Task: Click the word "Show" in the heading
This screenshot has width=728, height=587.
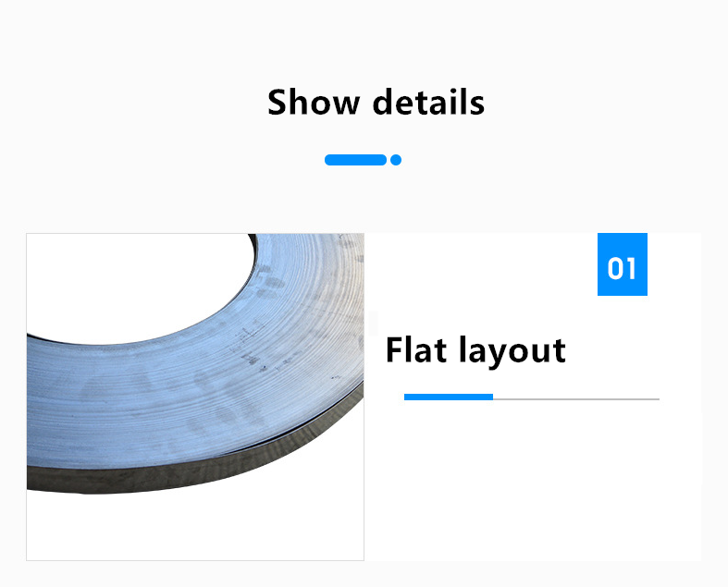Action: pos(314,103)
